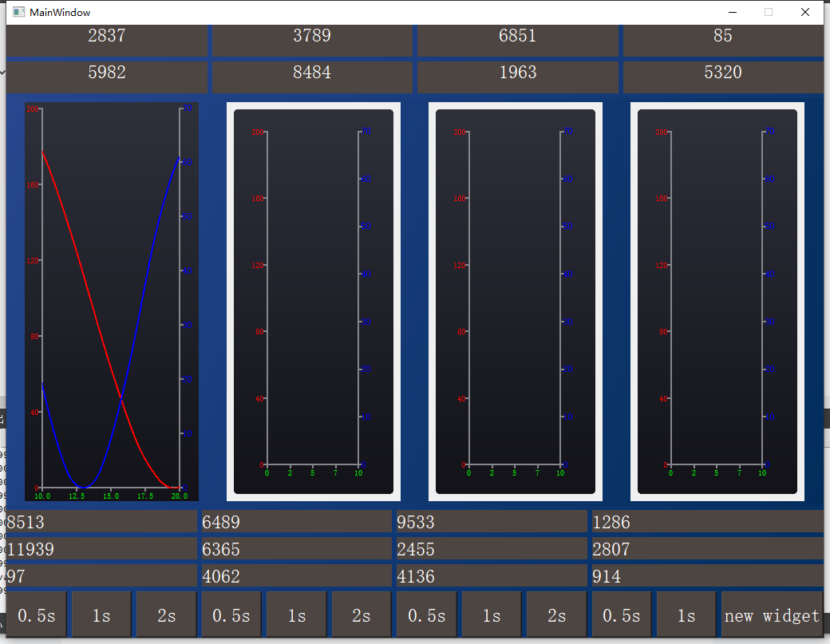Click the lower field showing 11939
This screenshot has height=644, width=830.
pos(100,549)
